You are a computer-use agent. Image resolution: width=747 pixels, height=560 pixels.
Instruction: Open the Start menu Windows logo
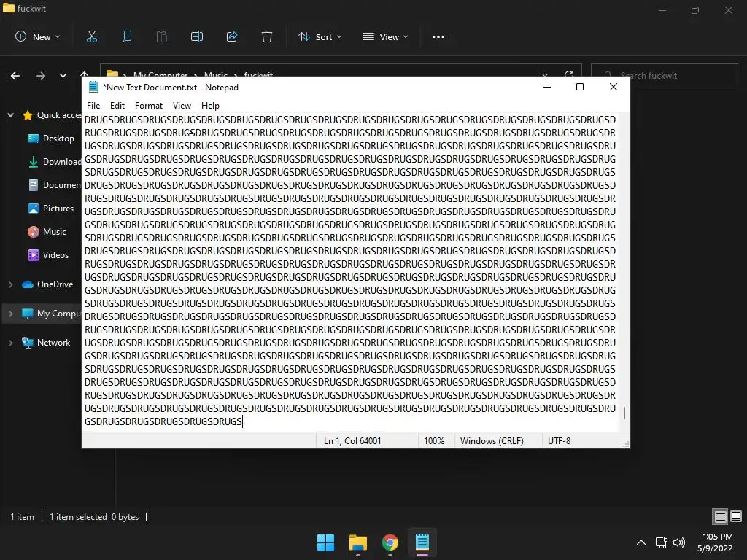pyautogui.click(x=326, y=542)
